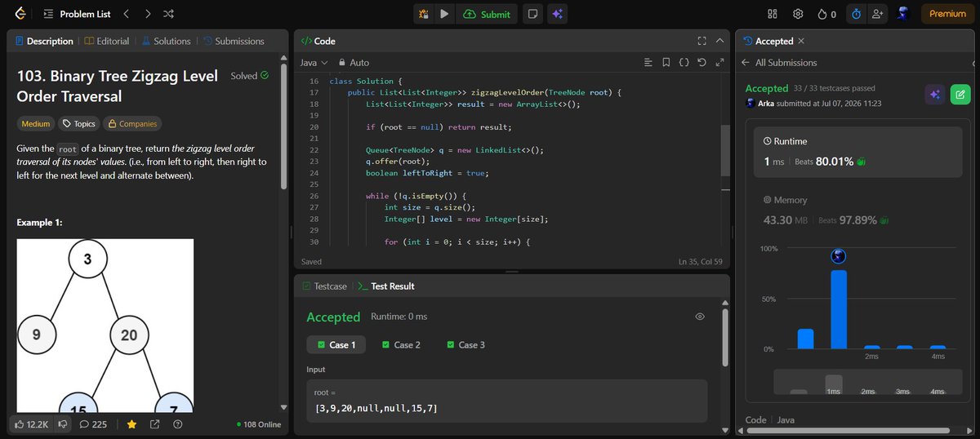This screenshot has height=439, width=980.
Task: Select Case 2 test result
Action: coord(401,344)
